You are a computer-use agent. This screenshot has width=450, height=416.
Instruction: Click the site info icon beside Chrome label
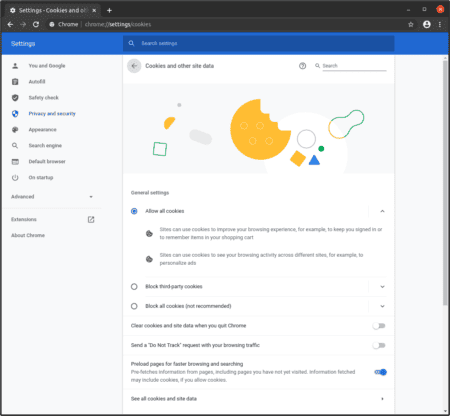coord(52,24)
